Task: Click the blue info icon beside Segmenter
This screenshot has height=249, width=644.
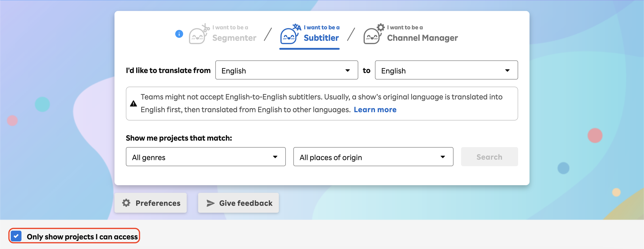Action: (179, 34)
